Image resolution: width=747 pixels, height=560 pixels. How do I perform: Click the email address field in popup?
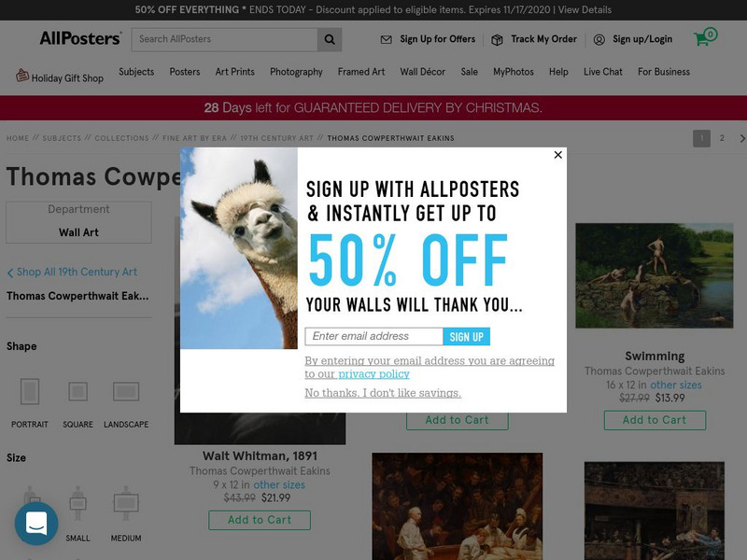coord(374,337)
